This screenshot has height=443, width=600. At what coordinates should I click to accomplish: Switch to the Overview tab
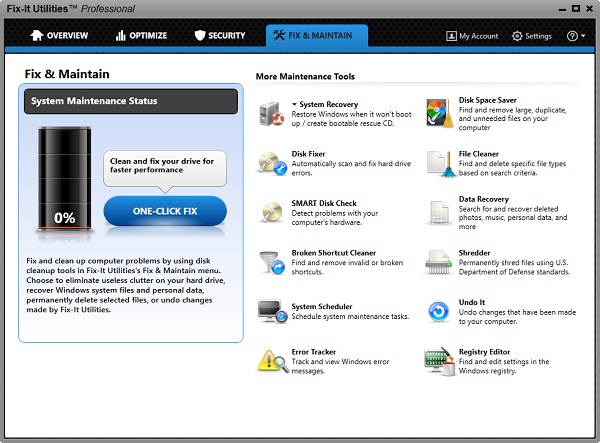(60, 36)
